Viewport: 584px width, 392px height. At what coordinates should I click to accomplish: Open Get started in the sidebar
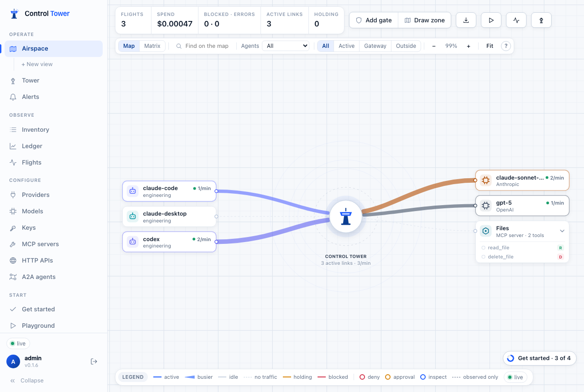53,309
